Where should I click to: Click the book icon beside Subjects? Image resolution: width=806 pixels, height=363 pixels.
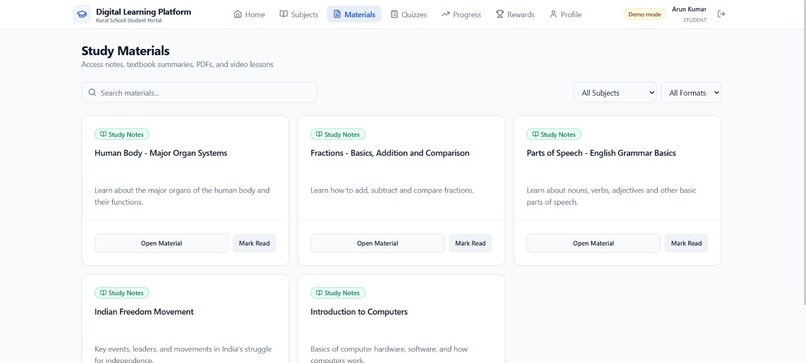pyautogui.click(x=284, y=14)
